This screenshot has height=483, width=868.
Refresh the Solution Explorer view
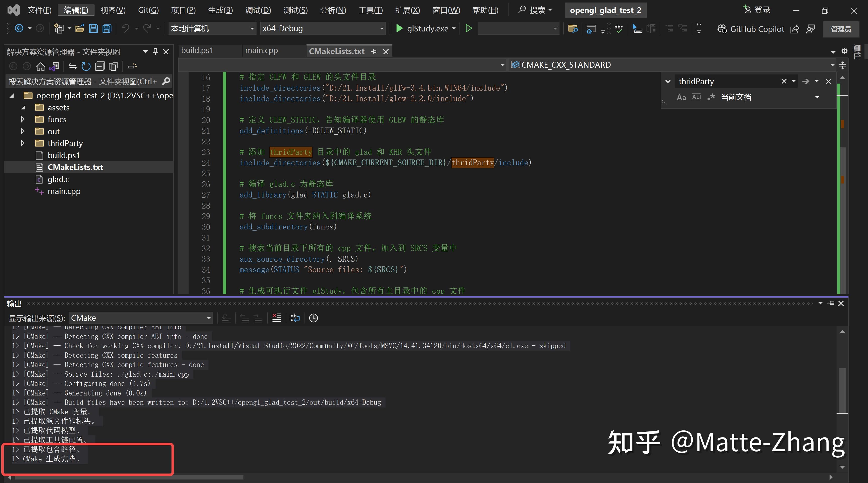[x=86, y=66]
